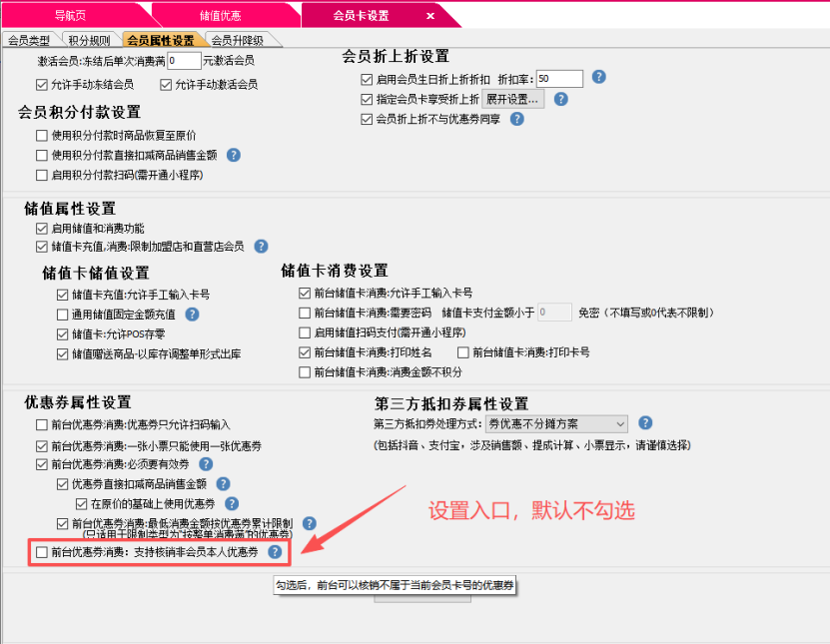Screen dimensions: 830x644
Task: Enable 启用储值扫码支付(需开通小程序)
Action: click(x=305, y=332)
